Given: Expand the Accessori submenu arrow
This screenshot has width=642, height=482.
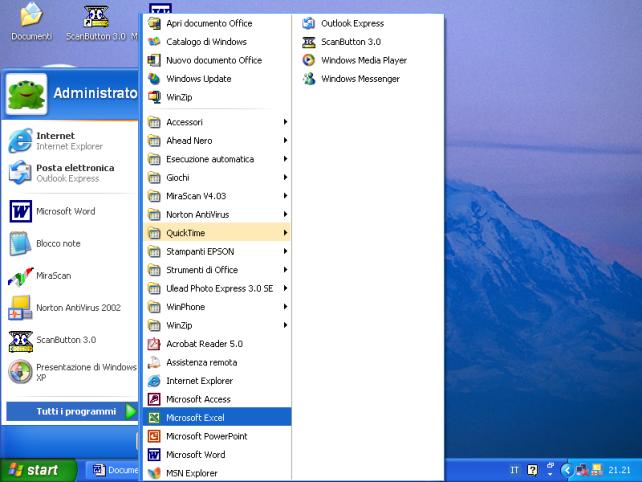Looking at the screenshot, I should tap(285, 122).
